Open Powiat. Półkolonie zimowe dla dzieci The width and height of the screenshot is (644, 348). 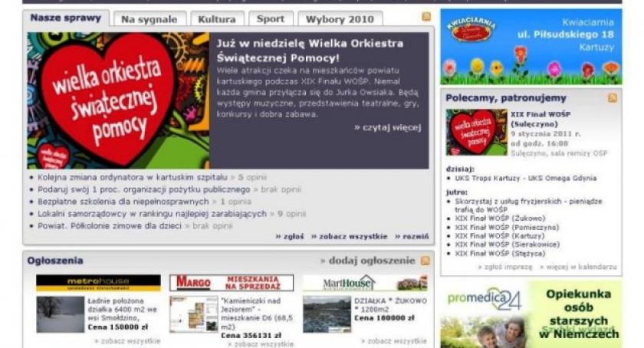click(x=109, y=225)
